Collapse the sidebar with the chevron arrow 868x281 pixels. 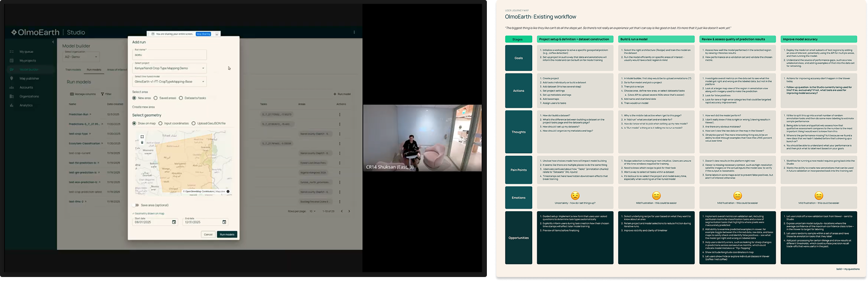coord(53,42)
